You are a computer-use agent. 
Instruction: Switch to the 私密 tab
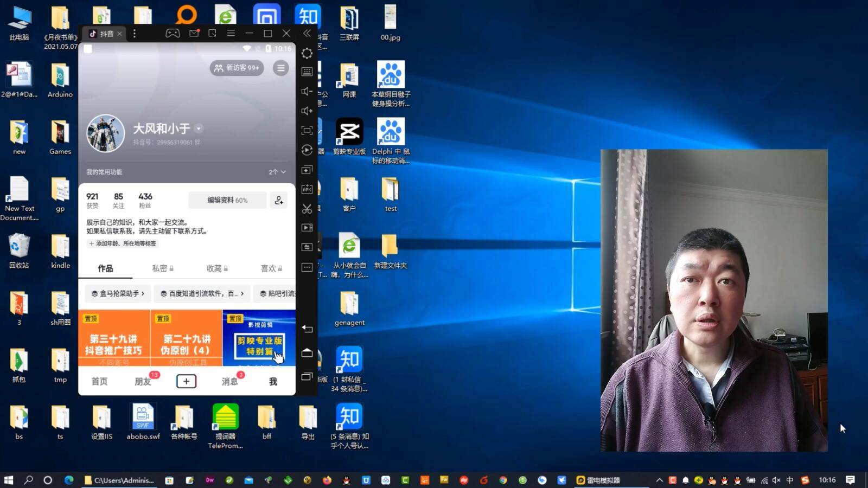coord(162,268)
